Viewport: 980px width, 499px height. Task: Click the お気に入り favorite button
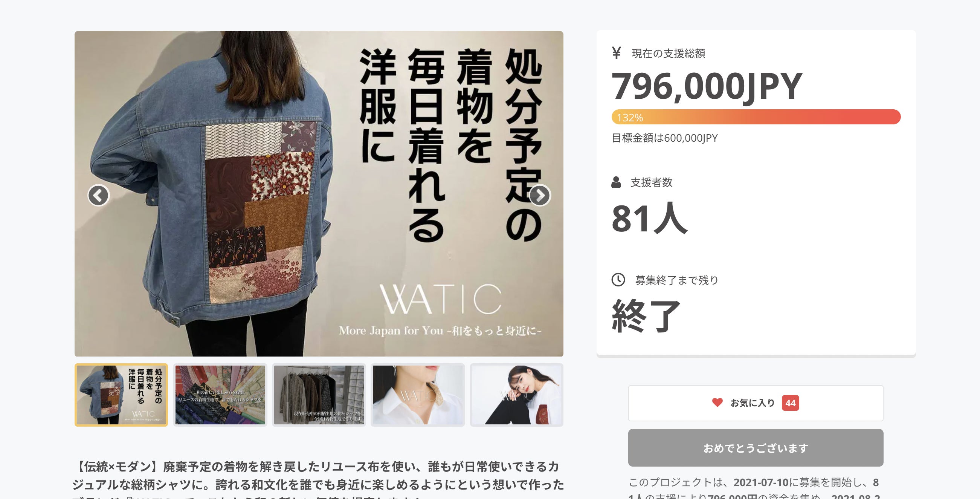click(756, 403)
